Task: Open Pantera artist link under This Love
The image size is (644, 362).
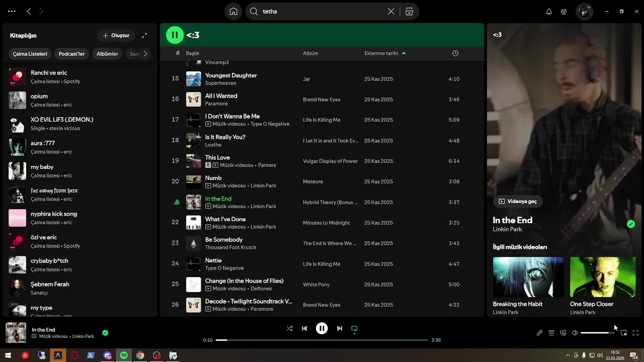Action: 267,165
